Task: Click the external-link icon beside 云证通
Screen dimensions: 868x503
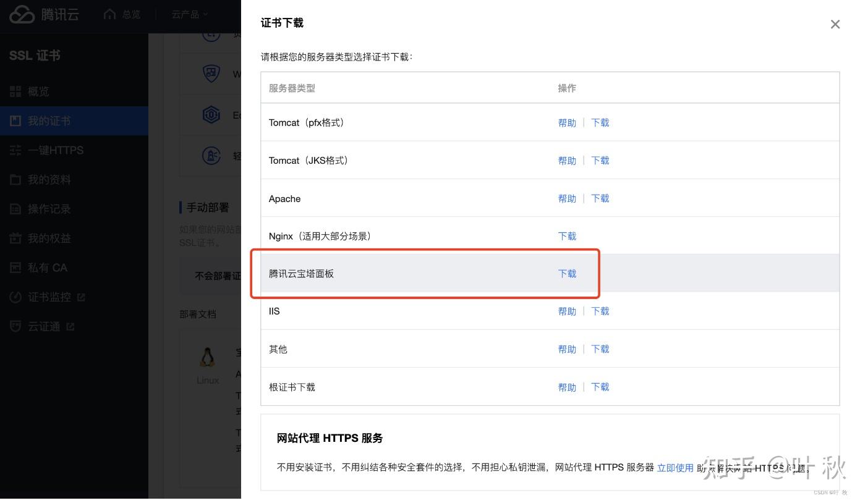Action: [70, 326]
